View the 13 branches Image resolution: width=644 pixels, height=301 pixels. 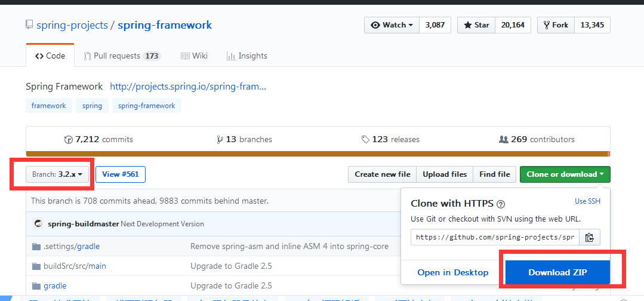click(x=244, y=139)
